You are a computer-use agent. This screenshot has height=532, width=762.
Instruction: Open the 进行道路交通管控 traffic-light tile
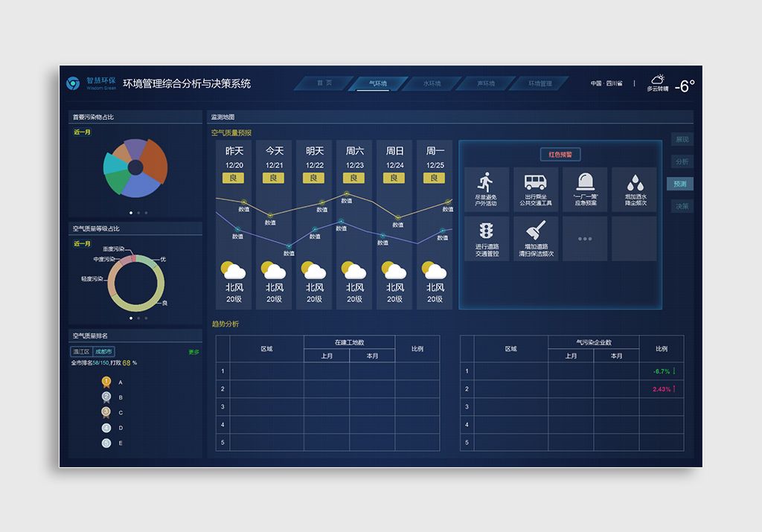point(487,239)
